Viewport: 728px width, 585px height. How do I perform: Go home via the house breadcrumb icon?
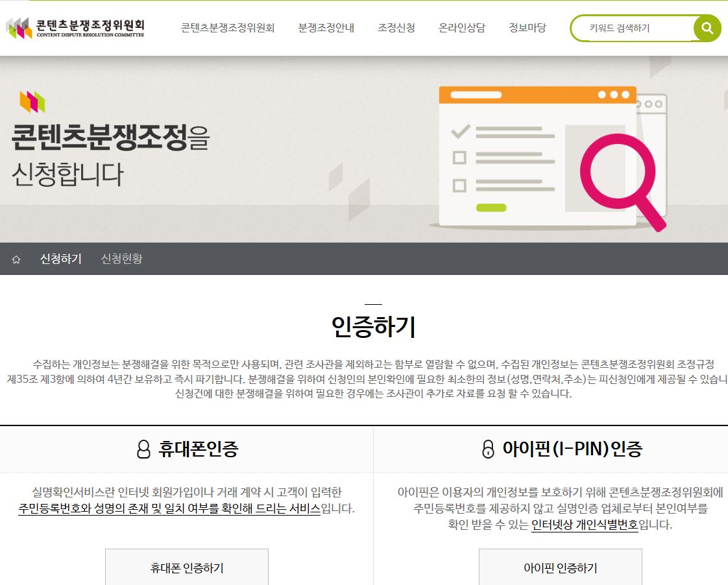point(16,259)
